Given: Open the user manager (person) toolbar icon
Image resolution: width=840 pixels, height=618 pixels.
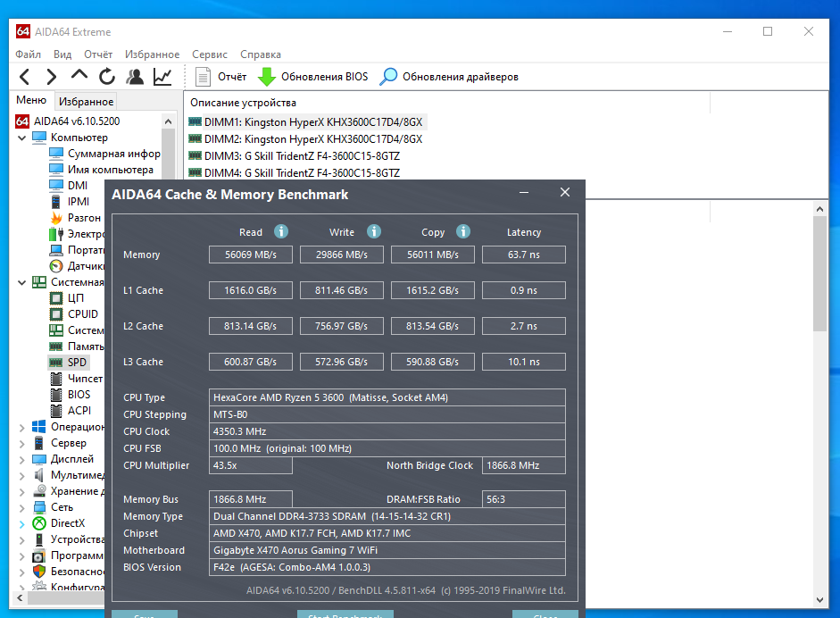Looking at the screenshot, I should [x=135, y=77].
